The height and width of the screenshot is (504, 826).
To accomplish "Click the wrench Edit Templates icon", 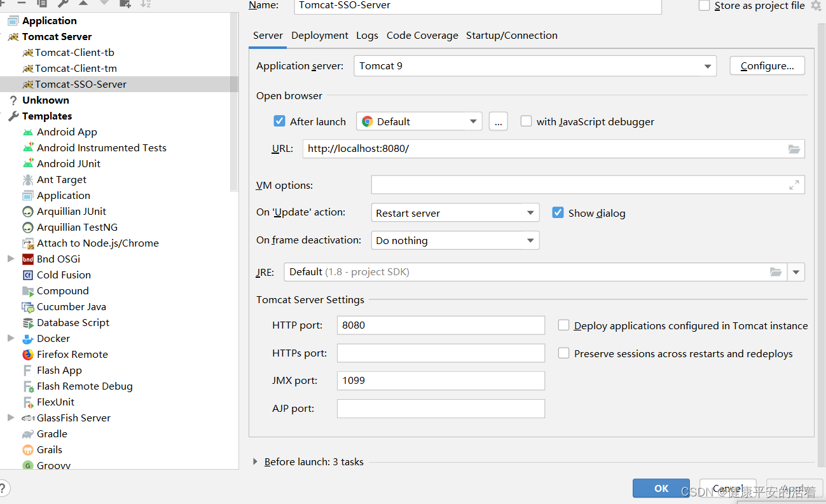I will coord(62,4).
